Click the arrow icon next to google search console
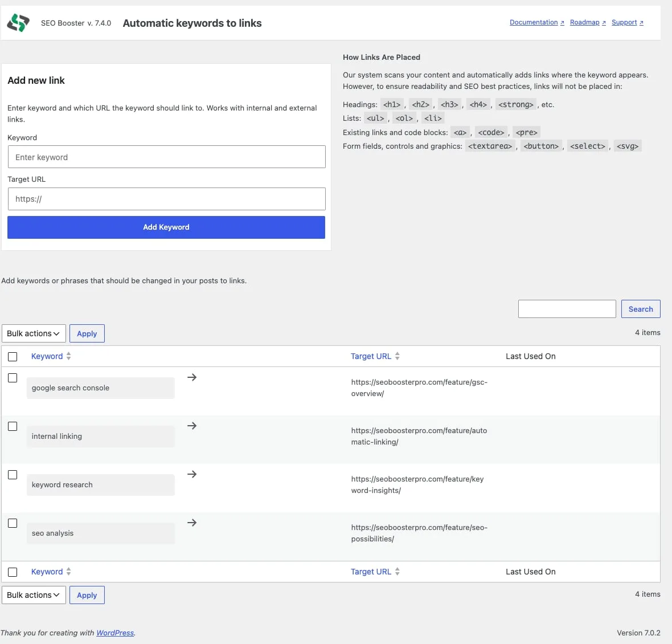 coord(192,377)
